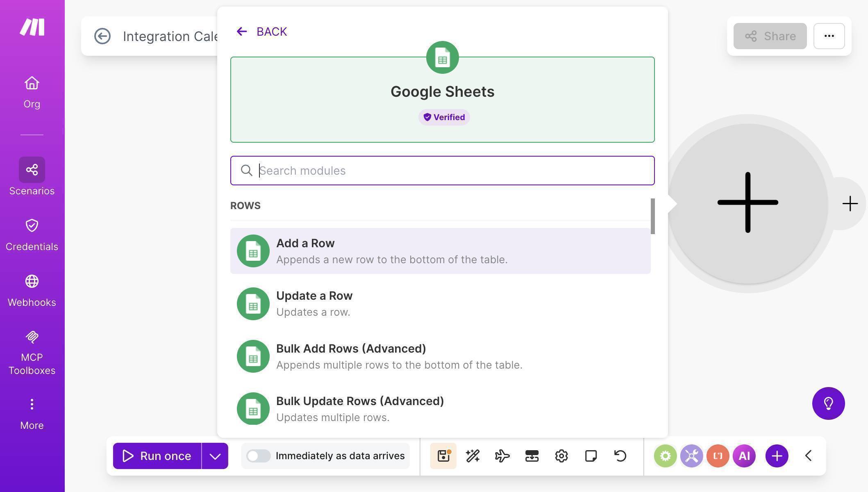Image resolution: width=868 pixels, height=492 pixels.
Task: Open the AI tools bubble
Action: point(744,456)
